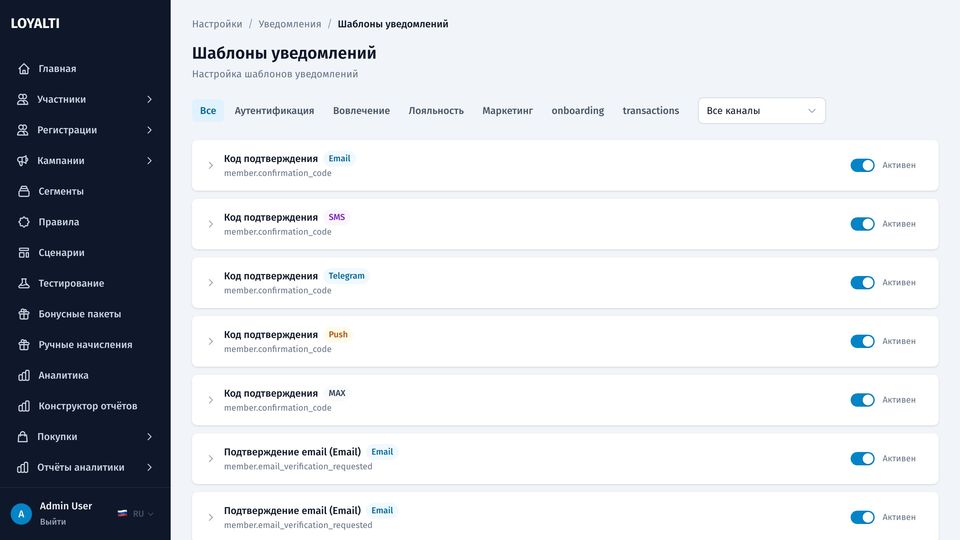The image size is (960, 540).
Task: Click the Бонусные пакеты gift icon
Action: [24, 313]
